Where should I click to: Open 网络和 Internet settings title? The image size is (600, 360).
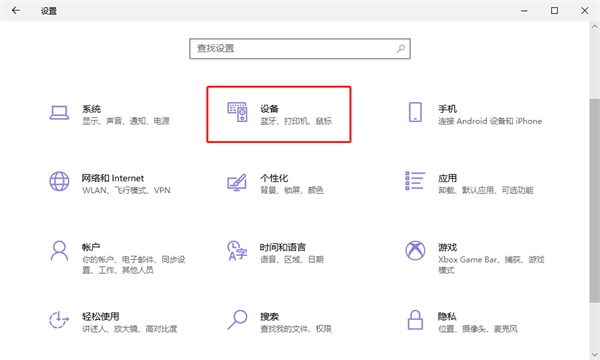(113, 178)
